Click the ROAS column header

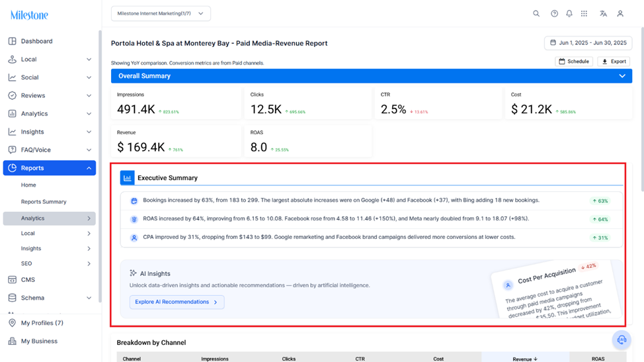tap(598, 359)
